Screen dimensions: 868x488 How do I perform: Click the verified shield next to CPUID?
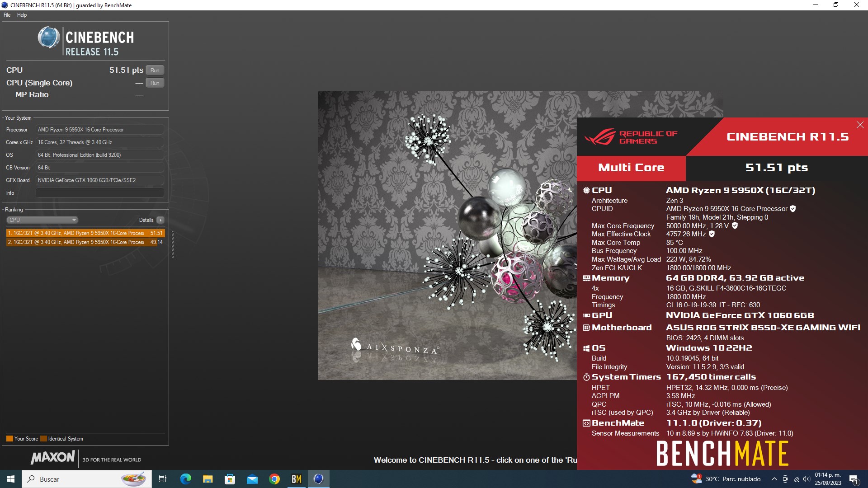tap(793, 209)
